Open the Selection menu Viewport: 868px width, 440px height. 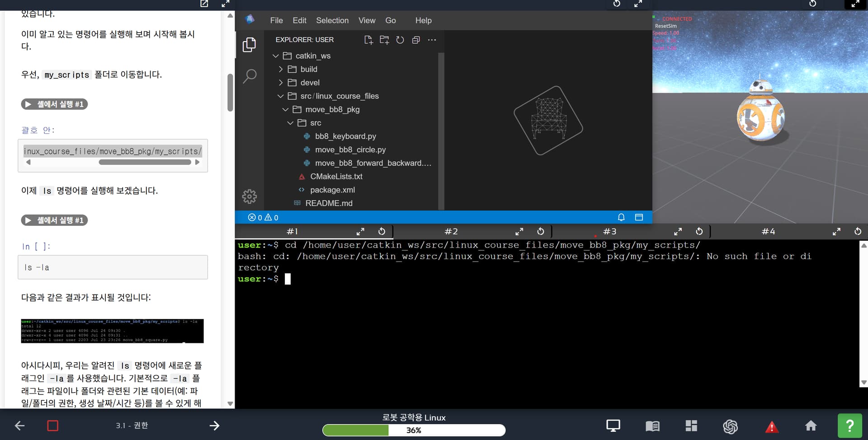(x=332, y=20)
